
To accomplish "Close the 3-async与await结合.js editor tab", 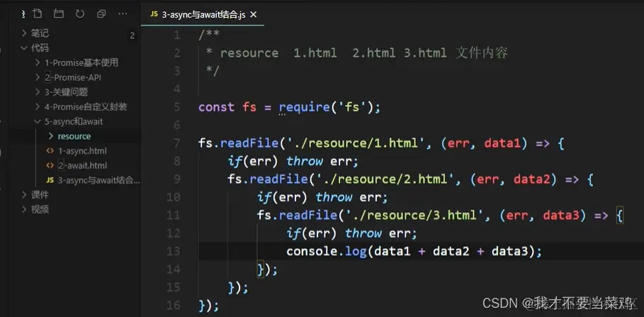I will pos(254,15).
